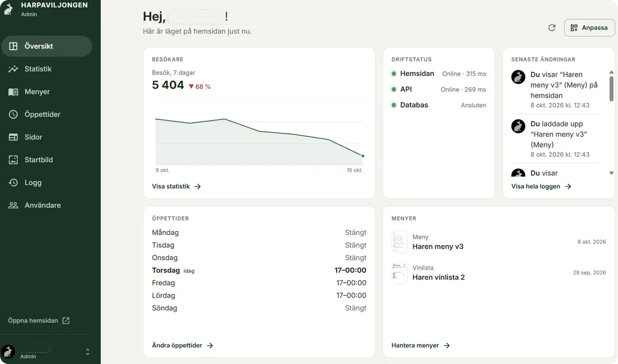
Task: Click the Anpassa widgets icon
Action: (x=574, y=28)
